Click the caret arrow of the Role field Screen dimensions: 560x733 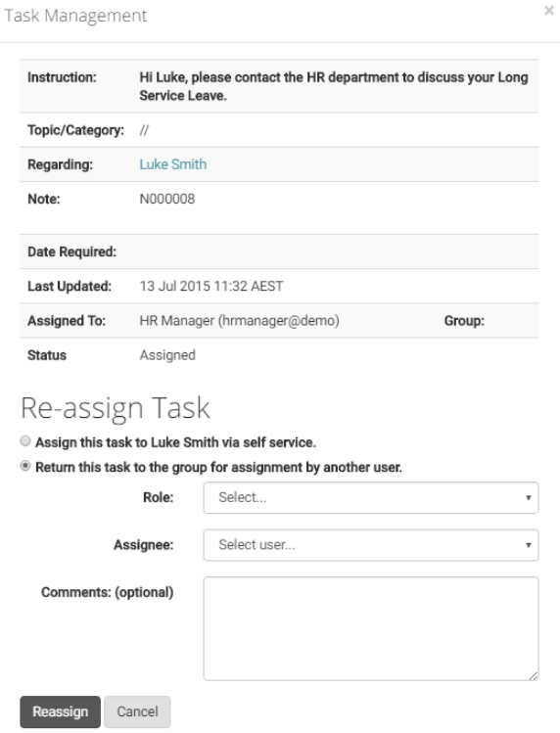coord(529,498)
